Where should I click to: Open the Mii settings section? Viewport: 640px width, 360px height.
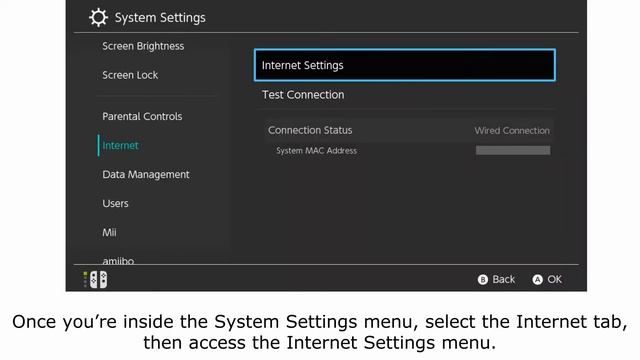(109, 233)
